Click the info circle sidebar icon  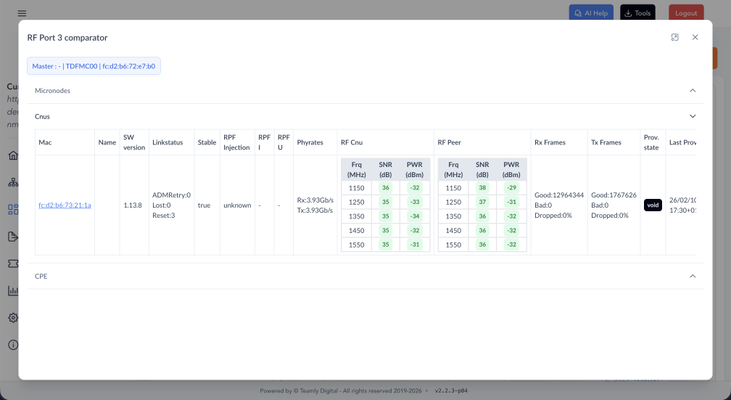coord(13,345)
